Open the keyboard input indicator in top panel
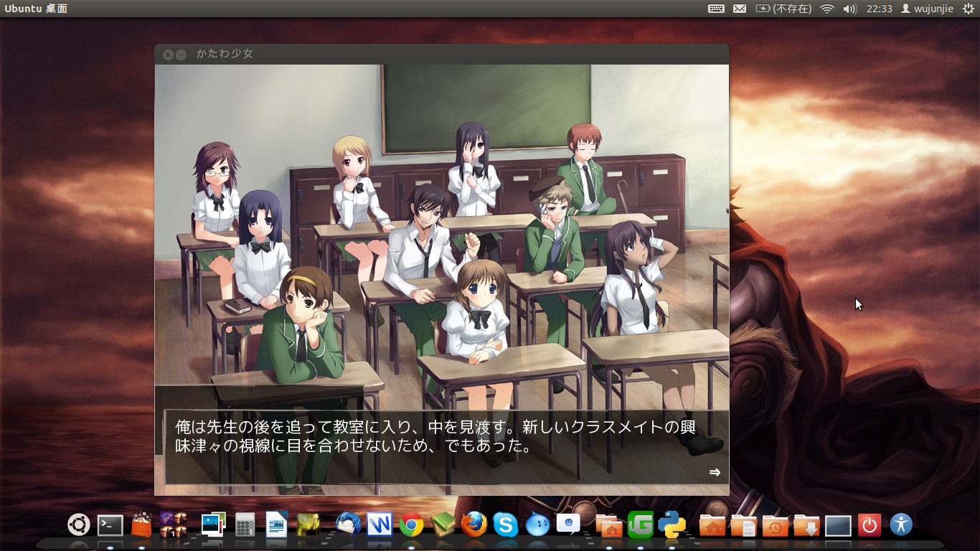 (716, 9)
